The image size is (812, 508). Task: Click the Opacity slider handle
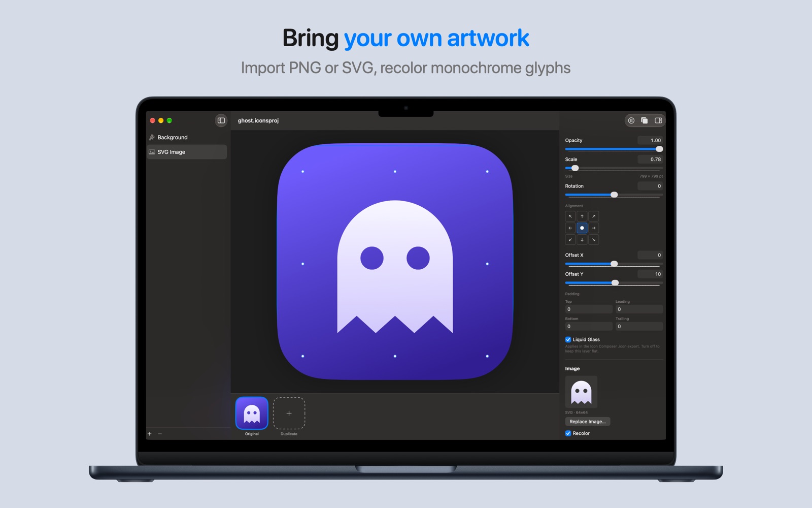pyautogui.click(x=659, y=149)
